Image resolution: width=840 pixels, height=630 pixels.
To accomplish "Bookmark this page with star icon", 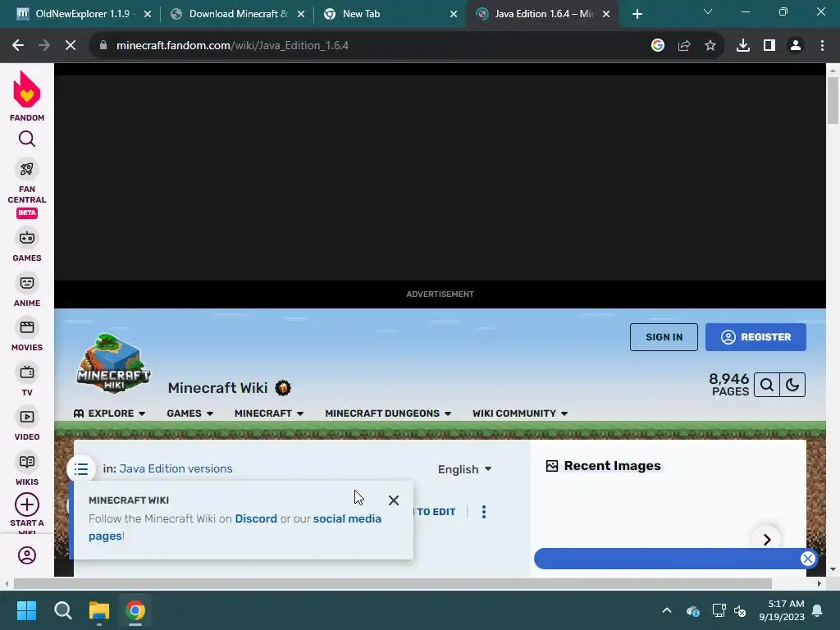I will point(710,46).
